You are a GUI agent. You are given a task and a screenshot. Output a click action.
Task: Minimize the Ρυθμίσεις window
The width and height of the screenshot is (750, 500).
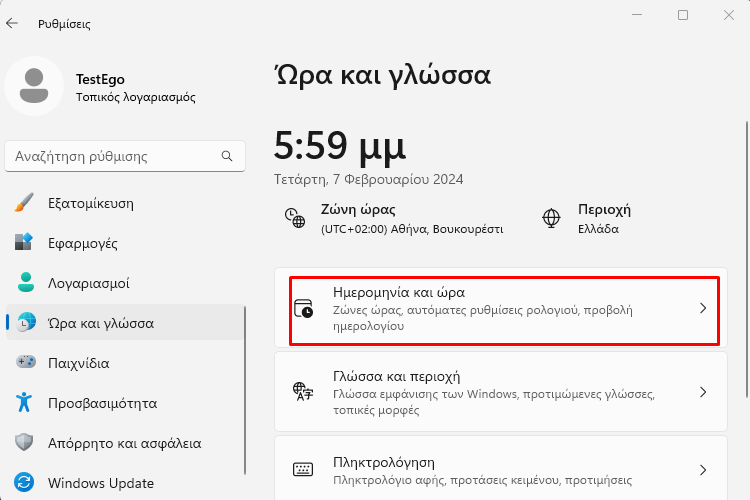tap(637, 15)
